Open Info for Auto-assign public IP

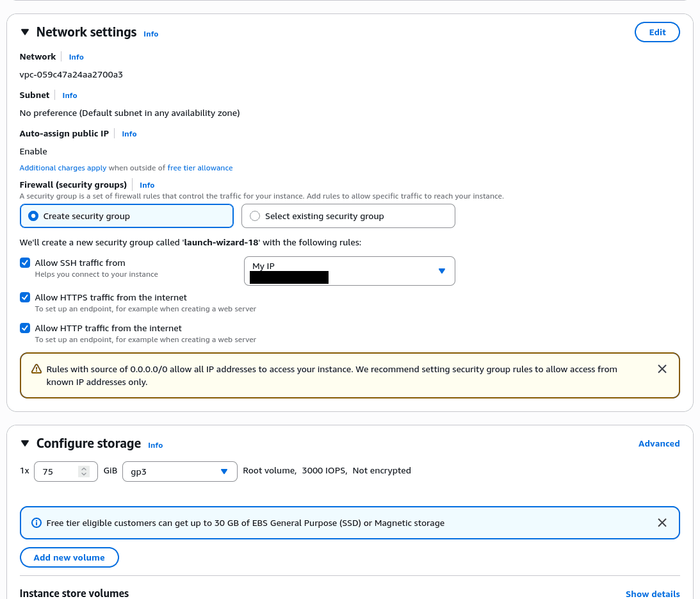[x=129, y=133]
